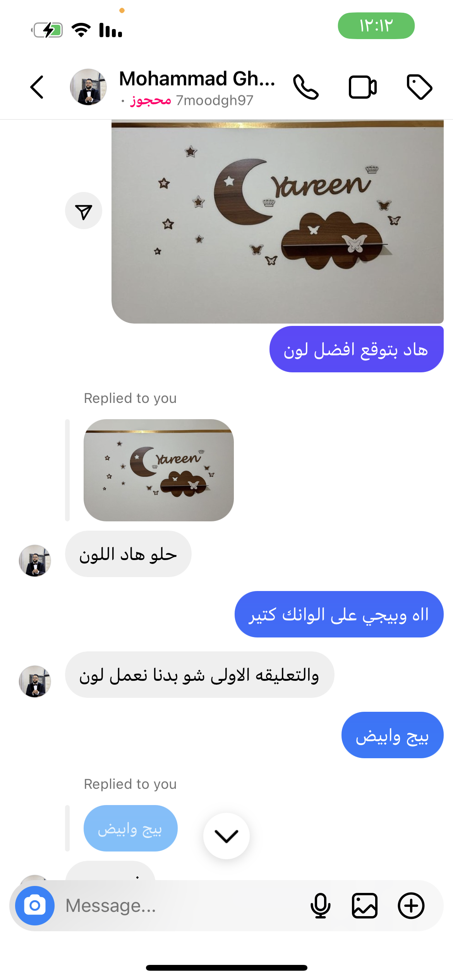
Task: Tap the profile picture in chat header
Action: point(88,87)
